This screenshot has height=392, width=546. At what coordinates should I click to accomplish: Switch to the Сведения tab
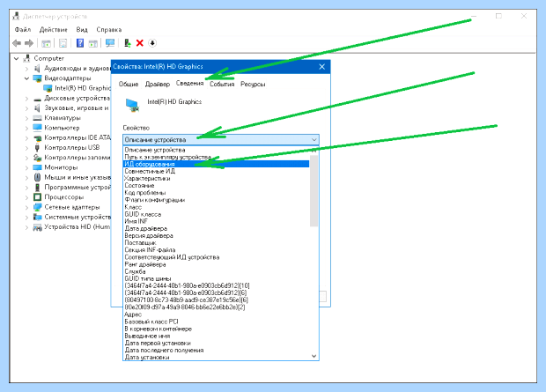point(189,84)
